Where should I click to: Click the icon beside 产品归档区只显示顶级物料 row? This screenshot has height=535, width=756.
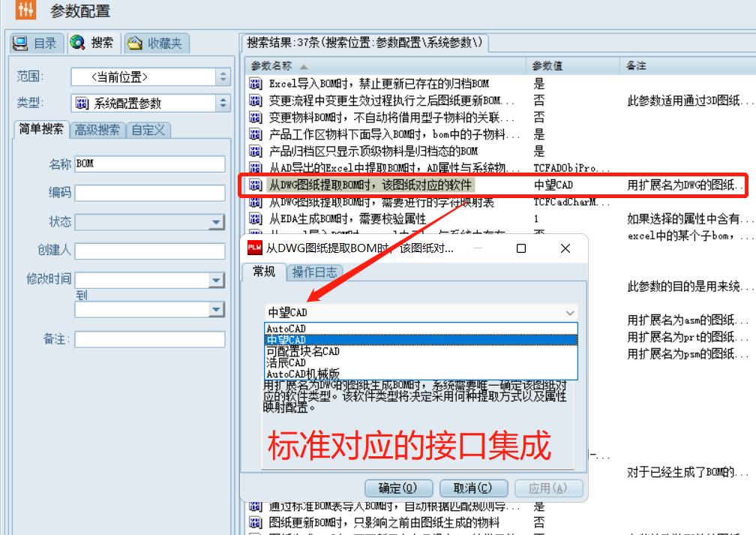255,152
